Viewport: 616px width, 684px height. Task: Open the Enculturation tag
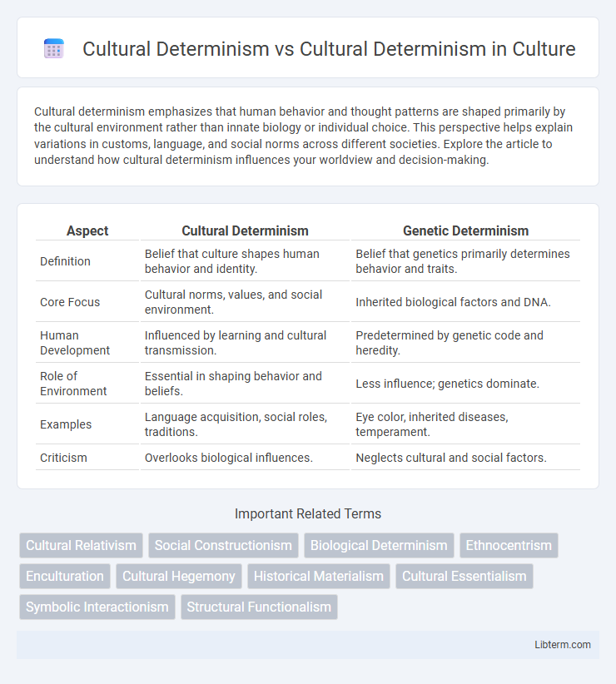pos(65,577)
